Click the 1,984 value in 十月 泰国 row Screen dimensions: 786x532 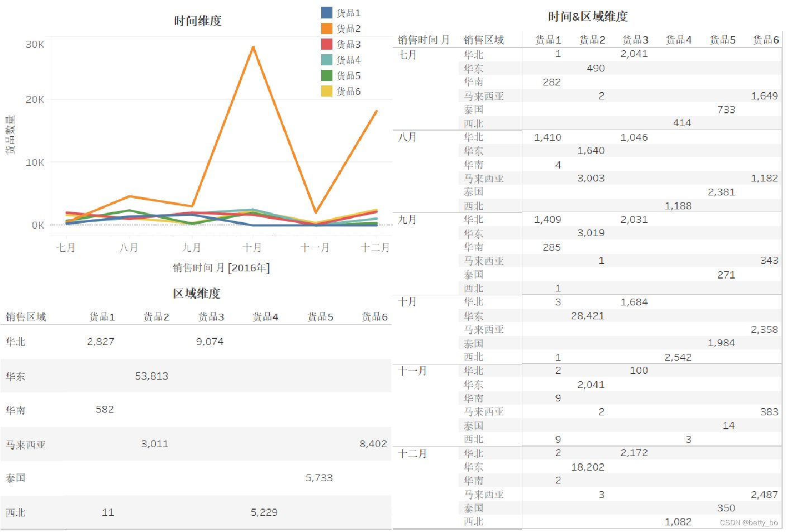click(x=721, y=343)
